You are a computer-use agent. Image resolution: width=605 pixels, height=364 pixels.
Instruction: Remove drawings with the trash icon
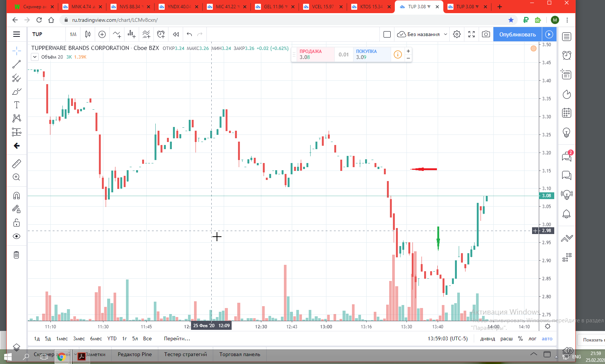click(17, 255)
